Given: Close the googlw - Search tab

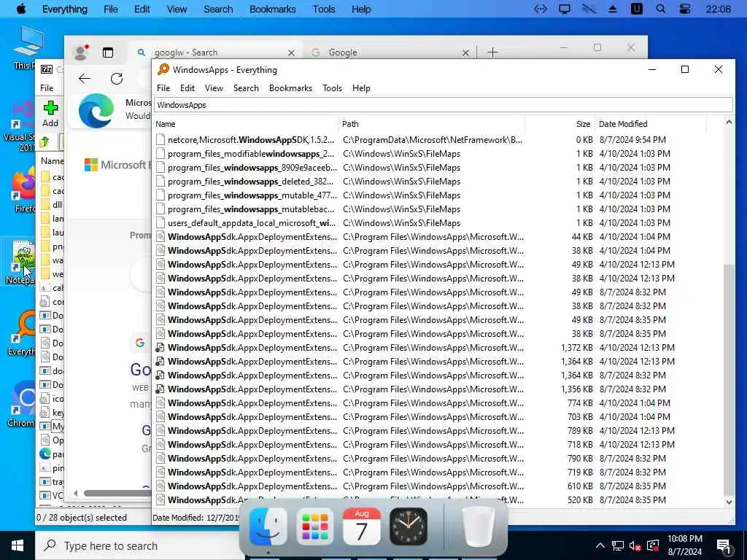Looking at the screenshot, I should coord(291,52).
